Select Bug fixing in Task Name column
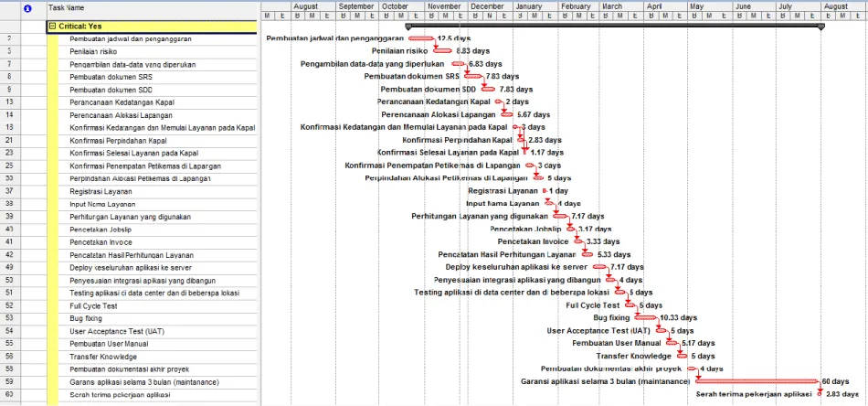This screenshot has height=406, width=868. coord(86,318)
